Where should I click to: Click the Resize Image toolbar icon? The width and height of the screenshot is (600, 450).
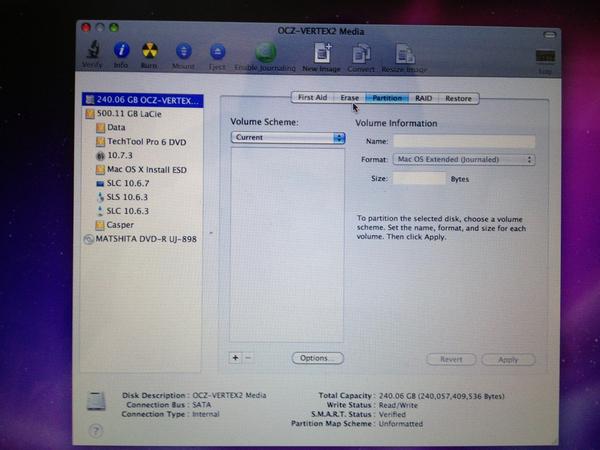404,54
